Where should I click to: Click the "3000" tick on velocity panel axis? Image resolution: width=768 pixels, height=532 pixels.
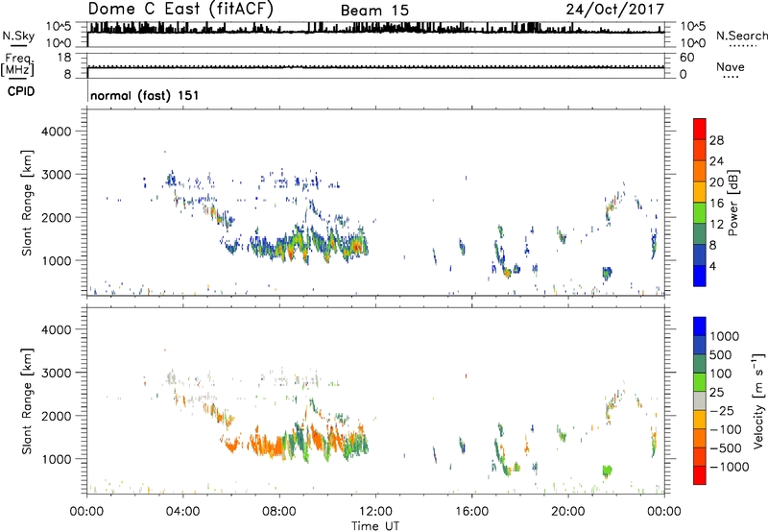57,373
